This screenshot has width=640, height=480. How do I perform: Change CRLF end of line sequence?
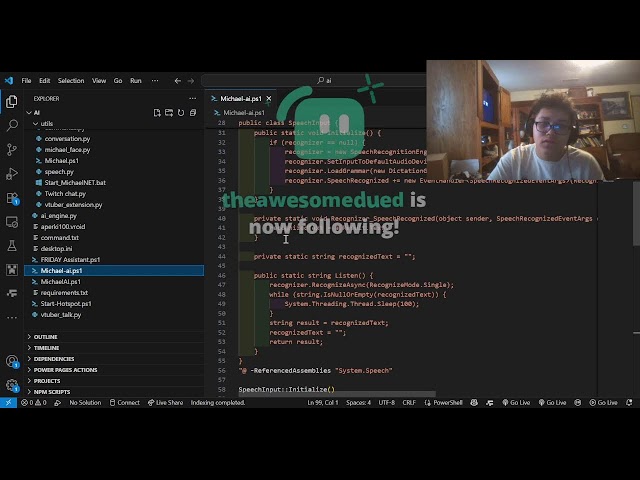tap(409, 402)
